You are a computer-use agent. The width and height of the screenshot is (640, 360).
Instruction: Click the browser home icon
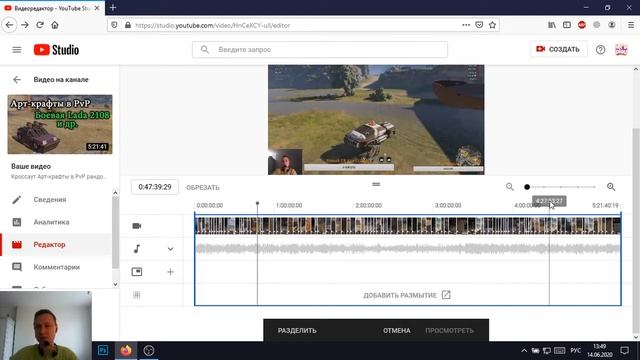pyautogui.click(x=55, y=25)
